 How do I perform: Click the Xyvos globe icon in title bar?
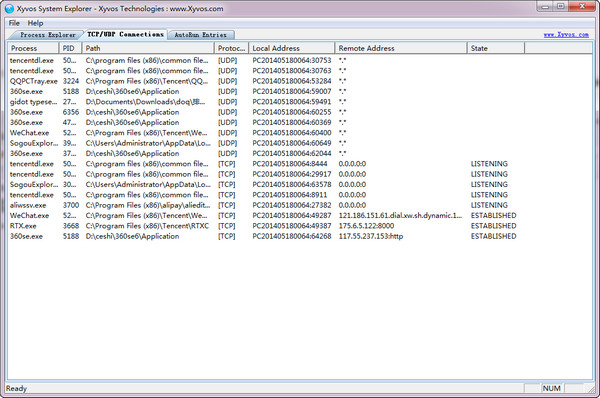9,8
